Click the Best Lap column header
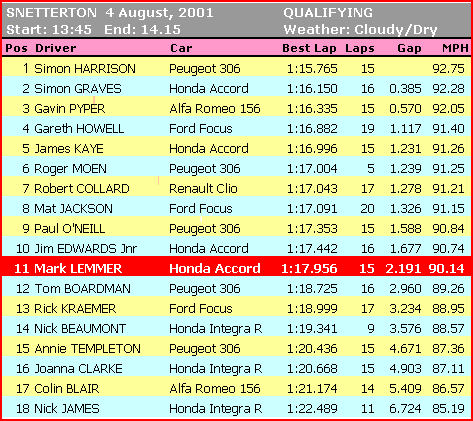The image size is (473, 421). [309, 48]
